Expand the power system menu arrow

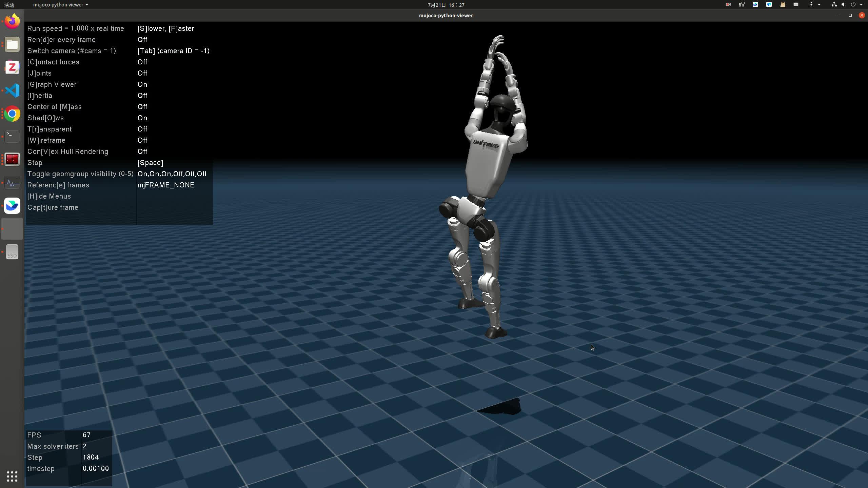pyautogui.click(x=861, y=5)
